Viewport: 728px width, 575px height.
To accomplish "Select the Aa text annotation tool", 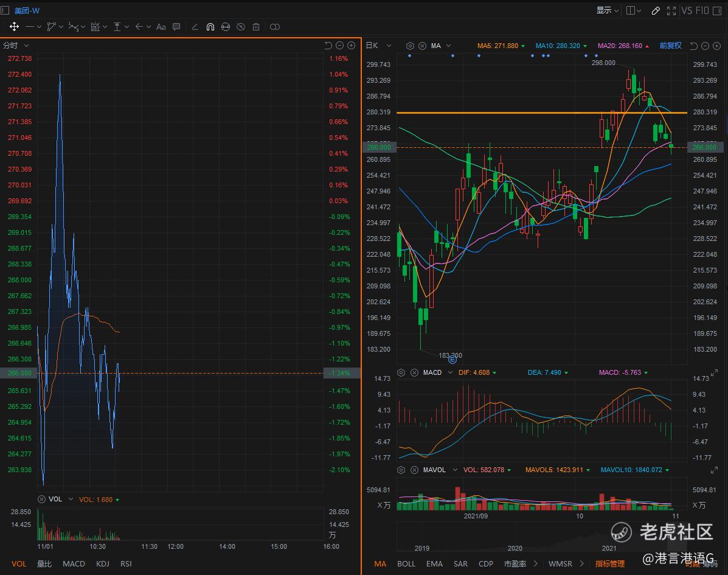I will tap(161, 27).
